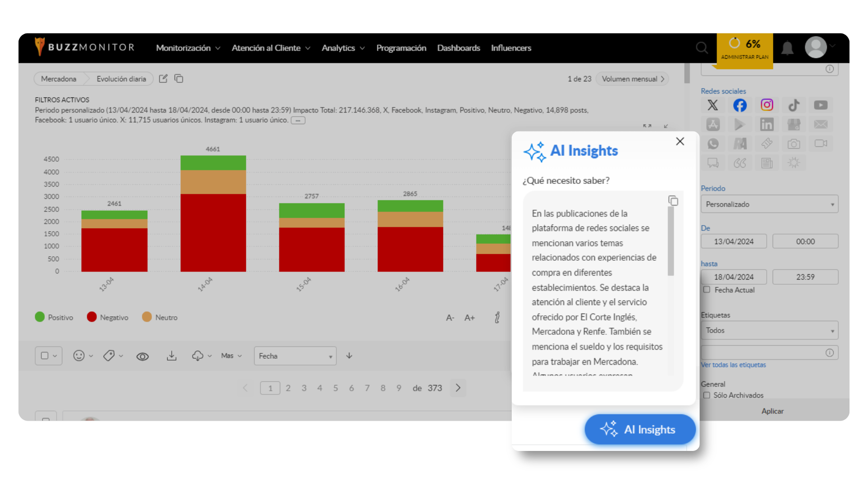The height and width of the screenshot is (488, 868).
Task: Select the Google Play network icon
Action: pos(740,124)
